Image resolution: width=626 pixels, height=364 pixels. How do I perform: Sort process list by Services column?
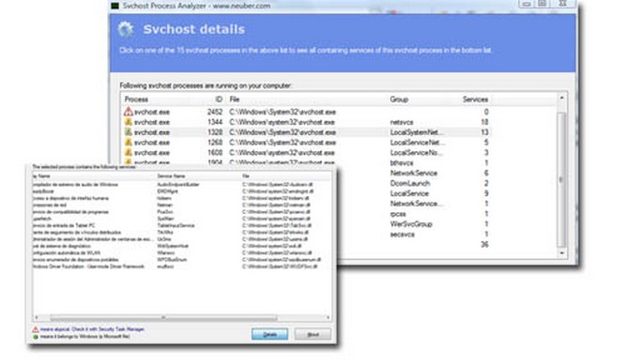475,99
